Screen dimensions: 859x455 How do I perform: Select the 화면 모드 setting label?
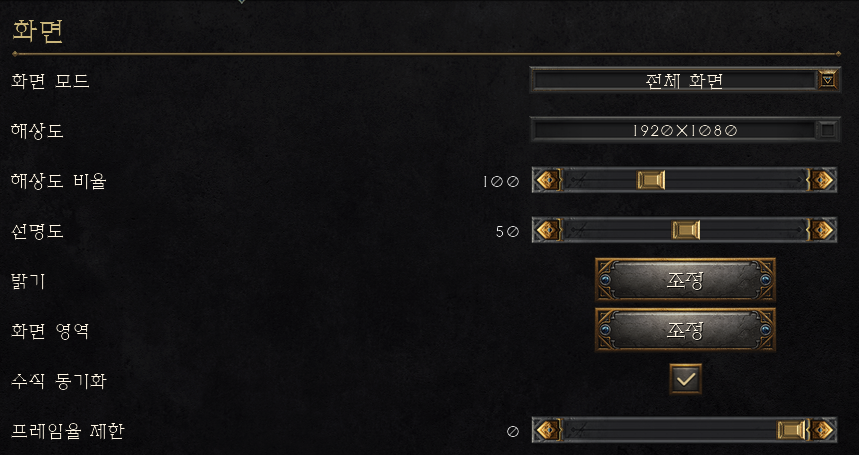50,81
